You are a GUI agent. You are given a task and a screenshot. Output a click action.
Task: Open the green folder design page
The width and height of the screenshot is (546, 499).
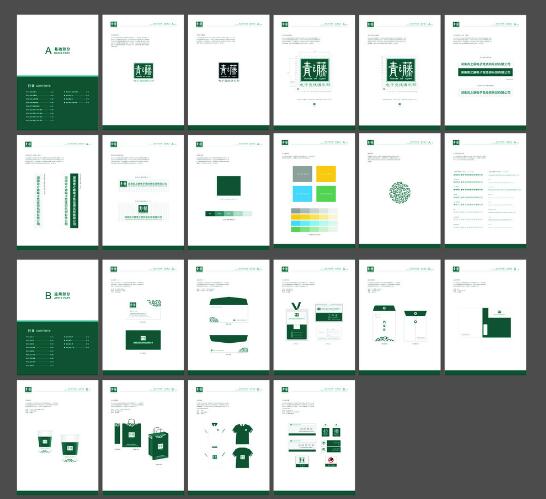485,317
